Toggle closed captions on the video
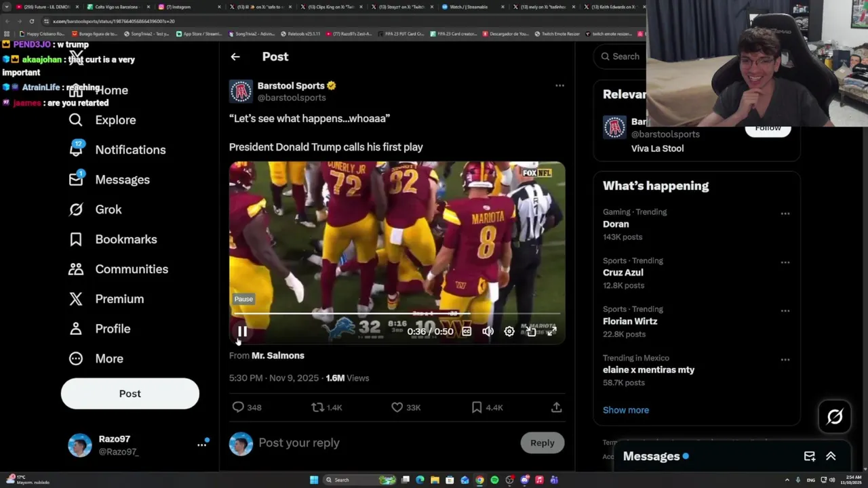868x488 pixels. (467, 331)
